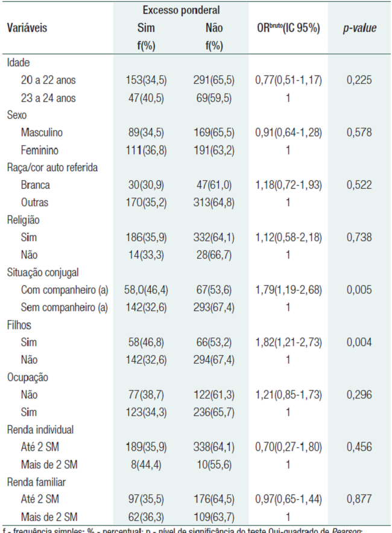Click the 'Variáveis' header cell

27,28
